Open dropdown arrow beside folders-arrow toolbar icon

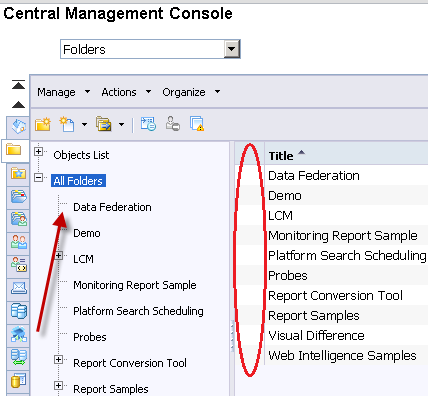coord(122,124)
